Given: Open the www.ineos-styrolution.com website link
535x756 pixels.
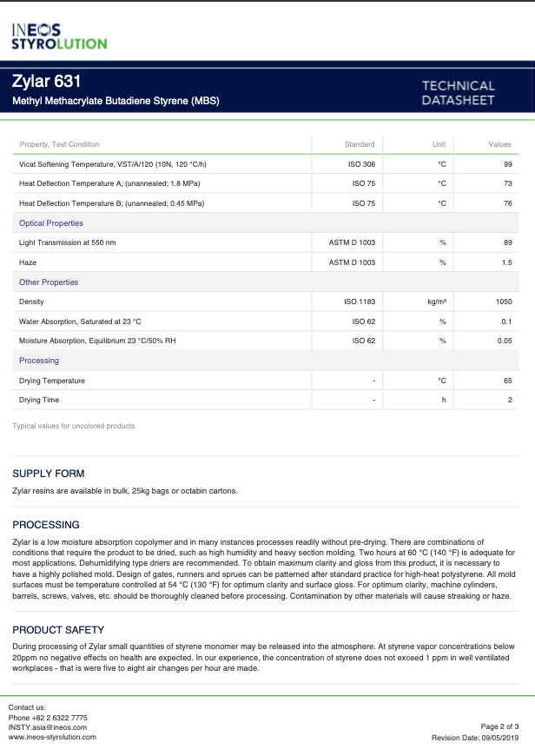Looking at the screenshot, I should 52,737.
